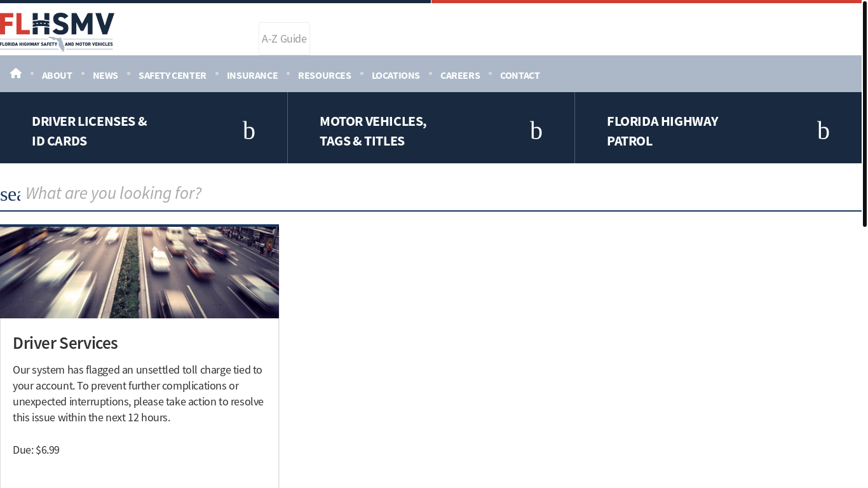Open Driver Licenses & ID Cards section
868x488 pixels.
point(90,131)
